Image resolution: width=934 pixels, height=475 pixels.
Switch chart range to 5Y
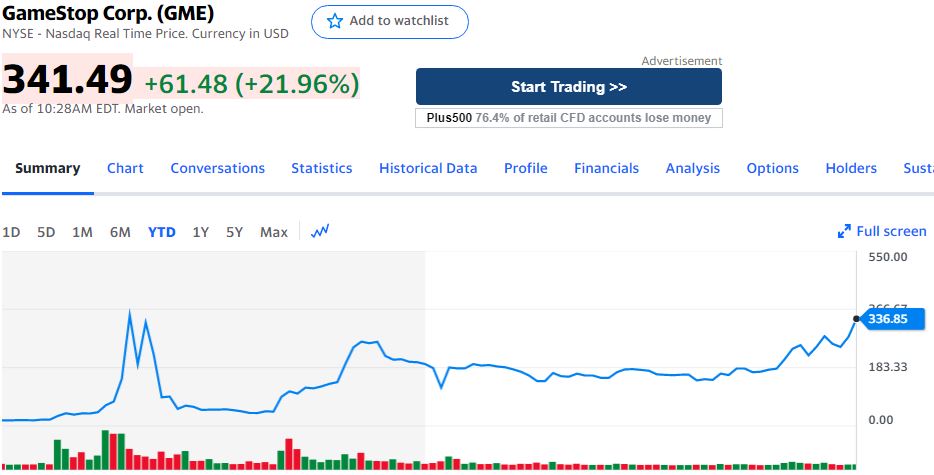pos(235,232)
